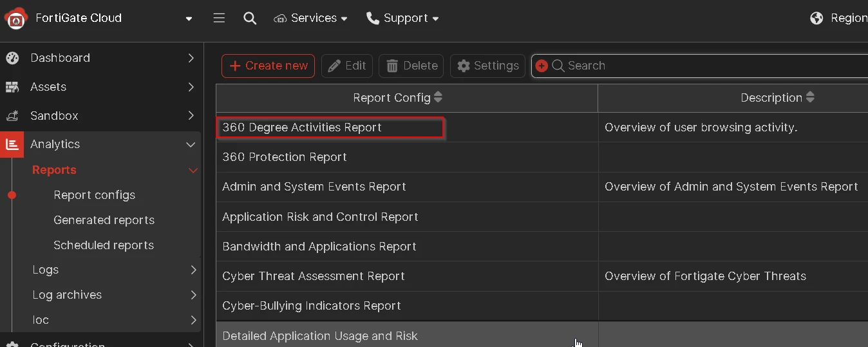The height and width of the screenshot is (347, 868).
Task: Open Report configs page
Action: 95,195
